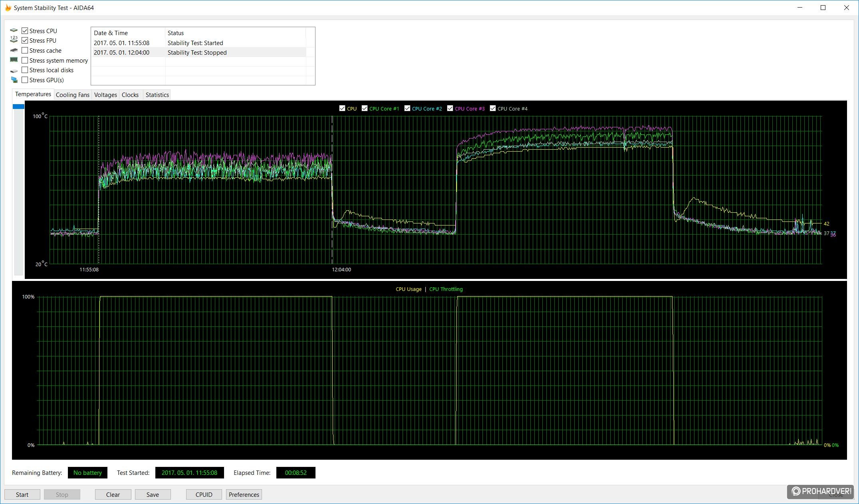Image resolution: width=859 pixels, height=504 pixels.
Task: Click the Test Started time value field
Action: click(x=189, y=473)
